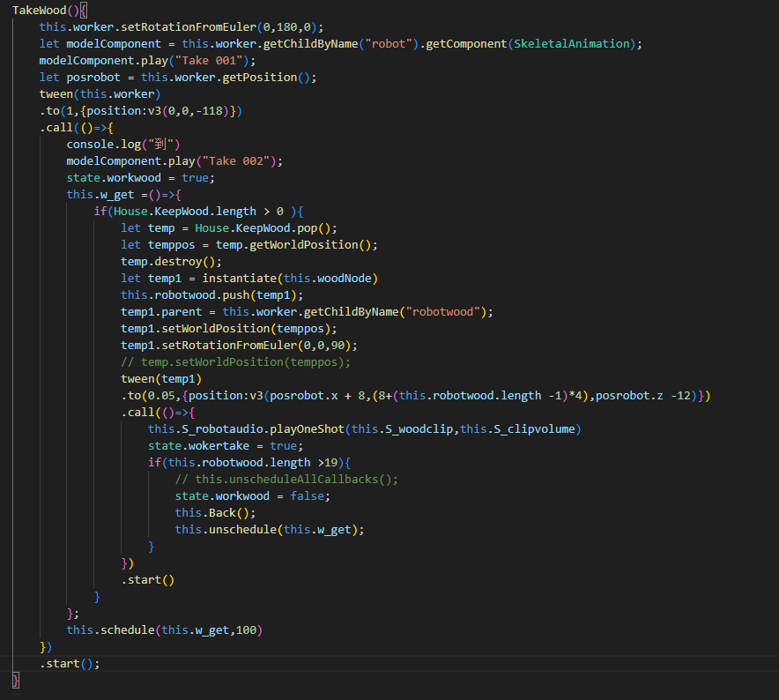Click the "robotwood" string literal
The image size is (779, 700).
tap(443, 312)
